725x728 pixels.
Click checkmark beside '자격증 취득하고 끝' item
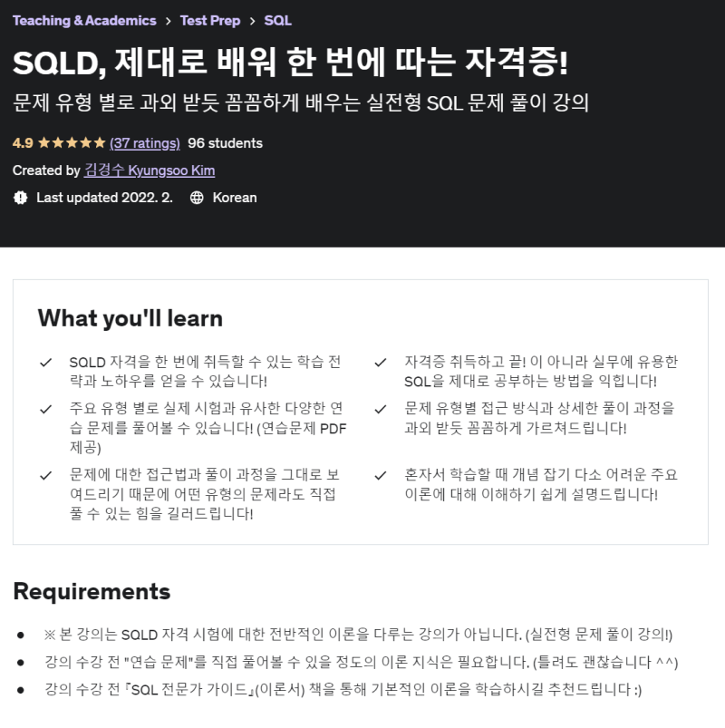pyautogui.click(x=381, y=363)
